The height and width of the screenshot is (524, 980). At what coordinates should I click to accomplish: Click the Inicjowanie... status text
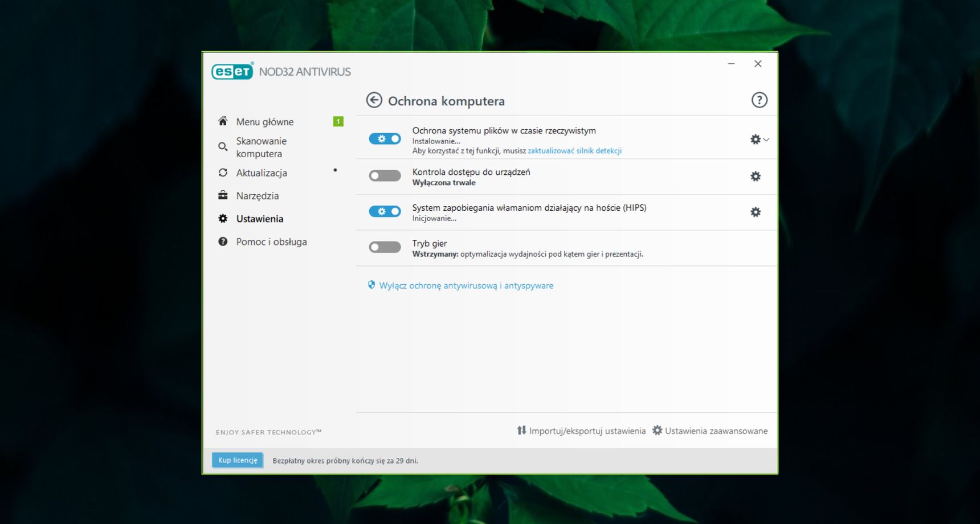click(434, 219)
